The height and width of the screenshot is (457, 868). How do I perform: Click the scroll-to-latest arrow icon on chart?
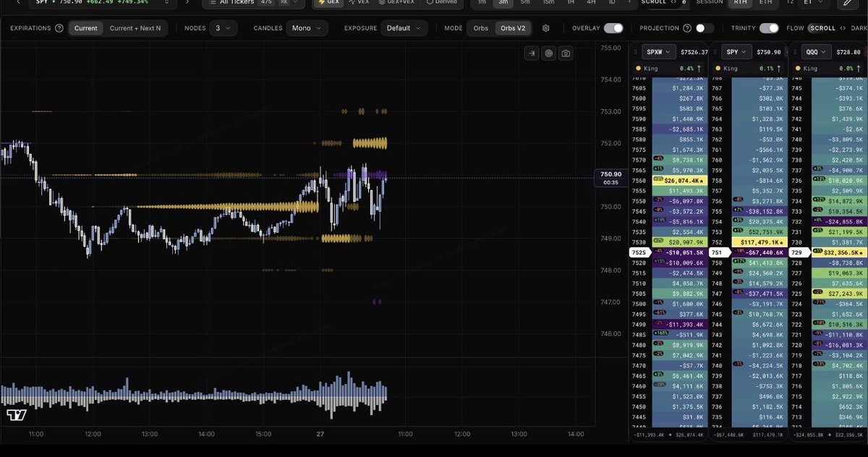tap(532, 53)
